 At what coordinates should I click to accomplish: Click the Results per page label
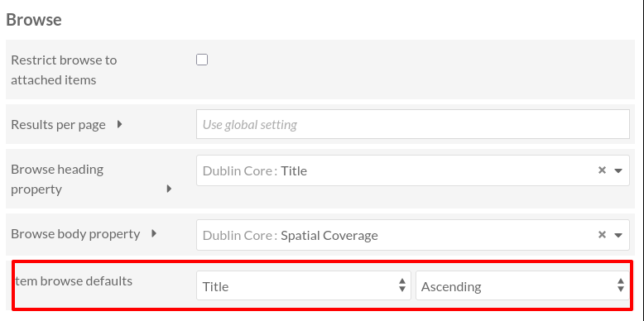click(58, 124)
